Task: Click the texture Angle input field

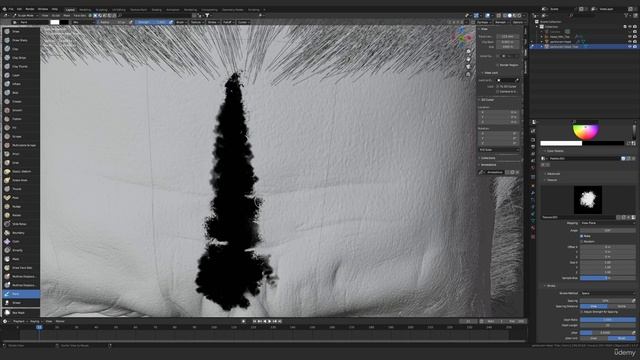Action: [x=607, y=230]
